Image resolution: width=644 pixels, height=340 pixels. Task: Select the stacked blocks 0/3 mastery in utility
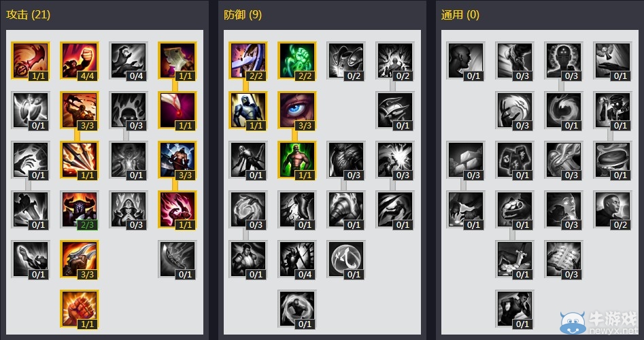coord(466,160)
